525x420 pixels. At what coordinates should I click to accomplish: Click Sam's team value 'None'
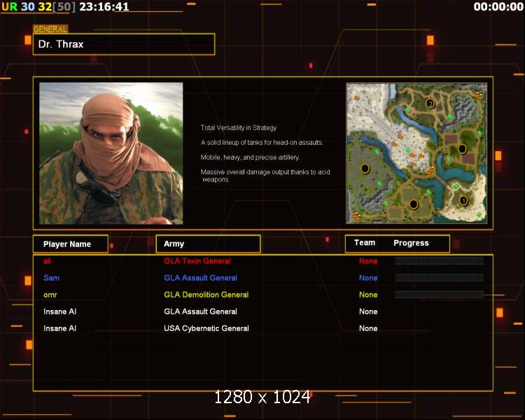click(x=368, y=278)
